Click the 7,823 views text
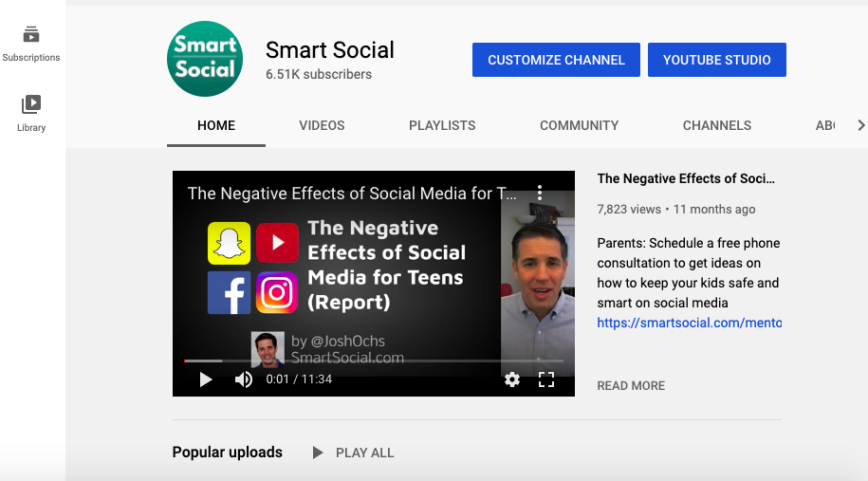868x481 pixels. [x=629, y=210]
